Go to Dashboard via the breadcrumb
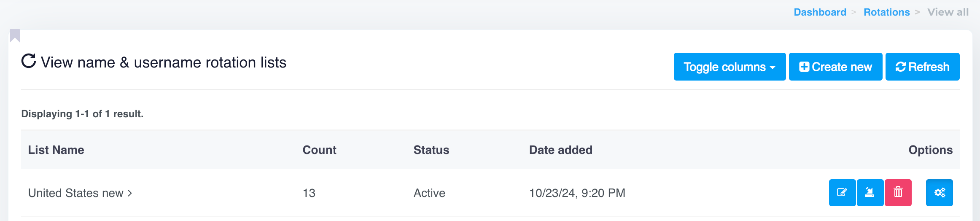This screenshot has height=221, width=980. (x=820, y=12)
